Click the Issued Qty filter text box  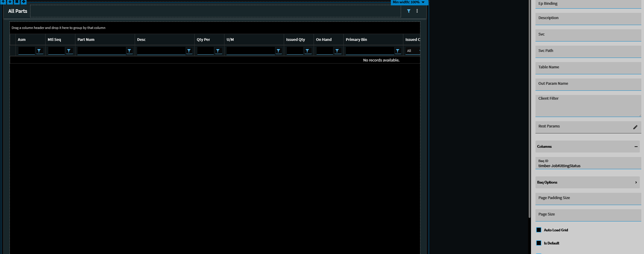pyautogui.click(x=295, y=51)
